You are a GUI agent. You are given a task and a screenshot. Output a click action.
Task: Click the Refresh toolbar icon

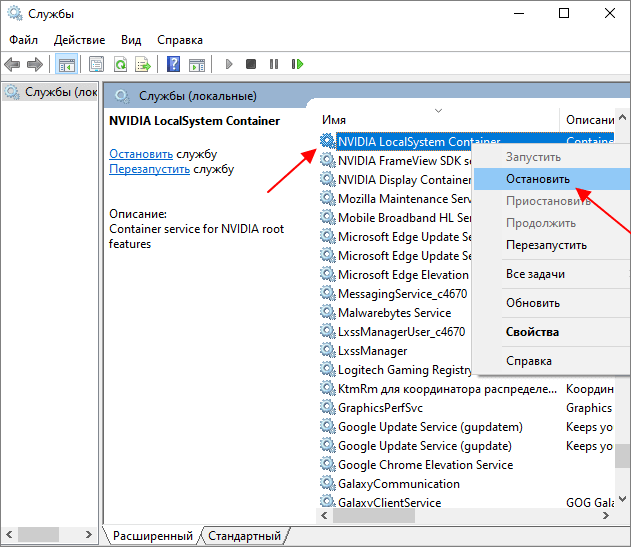pos(120,64)
